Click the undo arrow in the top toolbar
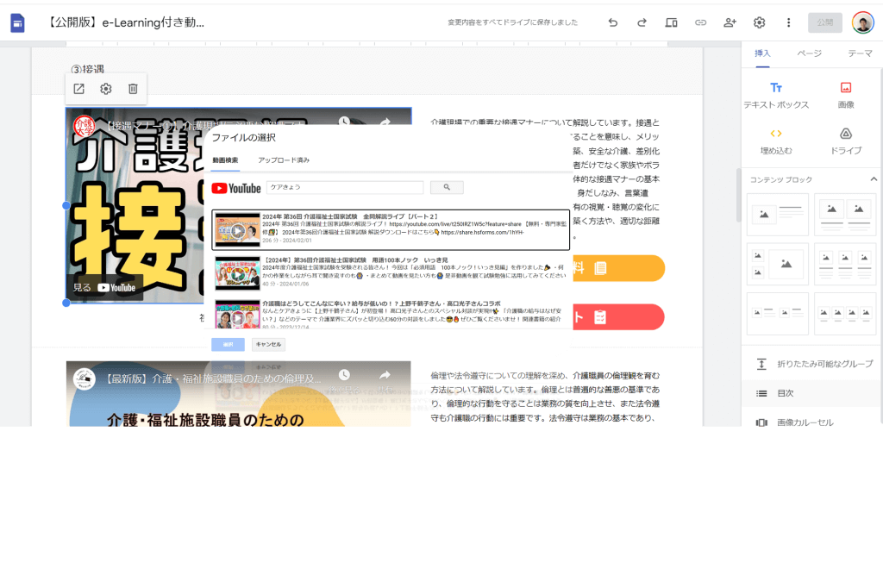The image size is (883, 588). point(613,22)
